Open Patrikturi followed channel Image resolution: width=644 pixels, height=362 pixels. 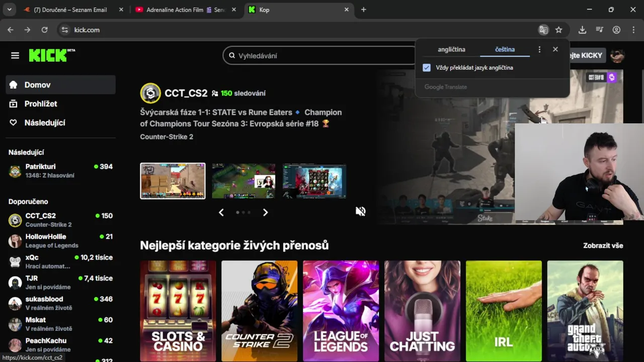click(61, 171)
